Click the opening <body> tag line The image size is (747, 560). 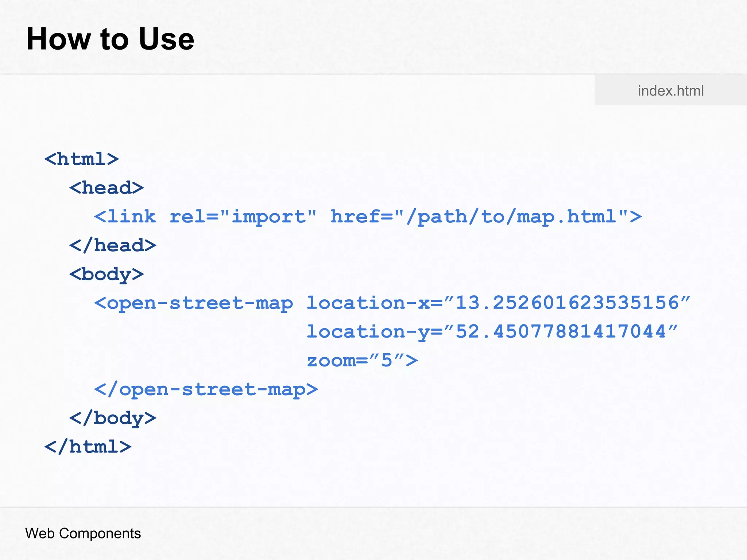(107, 274)
